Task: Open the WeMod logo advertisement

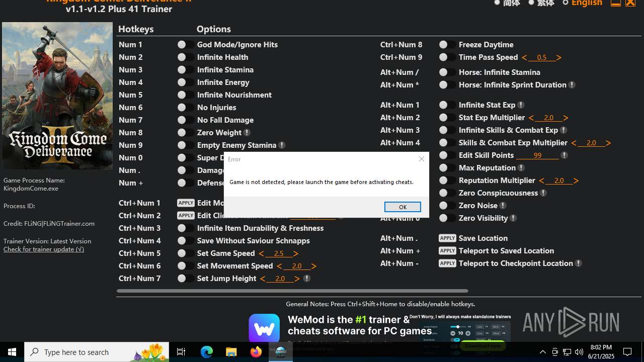Action: 264,329
